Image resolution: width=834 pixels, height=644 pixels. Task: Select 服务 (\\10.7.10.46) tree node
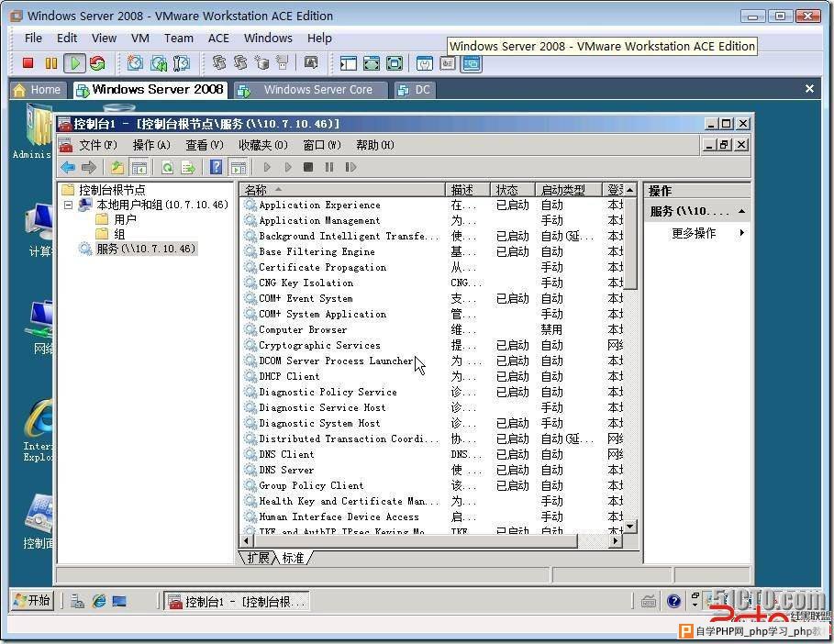[146, 249]
